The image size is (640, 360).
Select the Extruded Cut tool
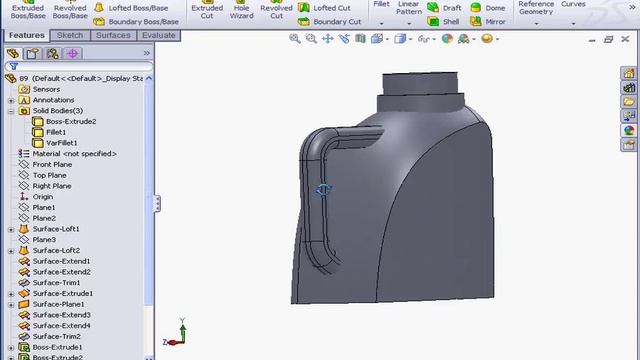[207, 10]
